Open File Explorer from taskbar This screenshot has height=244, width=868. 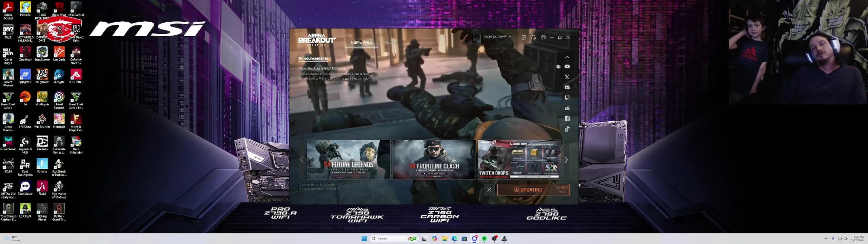point(445,239)
